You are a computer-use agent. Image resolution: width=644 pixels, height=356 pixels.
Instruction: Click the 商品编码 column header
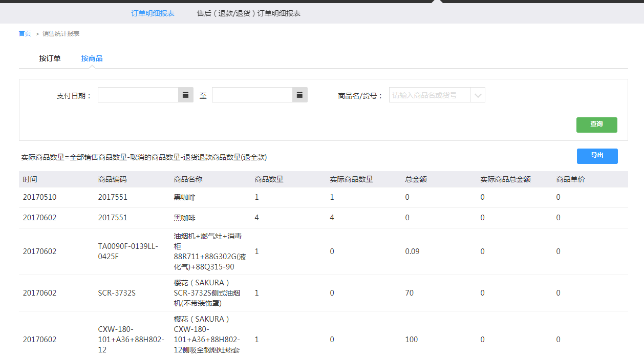pos(113,179)
